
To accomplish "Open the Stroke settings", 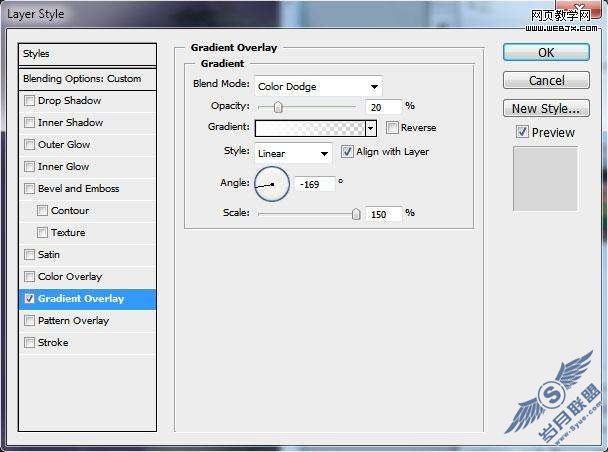I will tap(53, 343).
